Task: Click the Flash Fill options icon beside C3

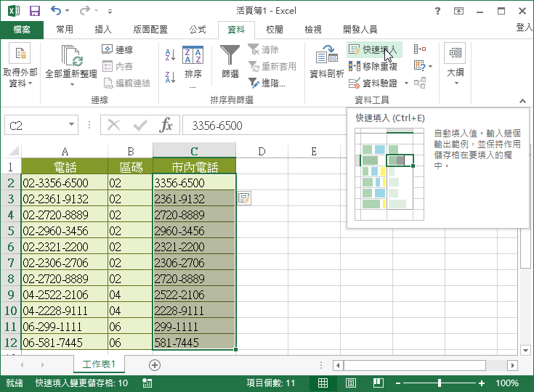Action: (x=244, y=198)
